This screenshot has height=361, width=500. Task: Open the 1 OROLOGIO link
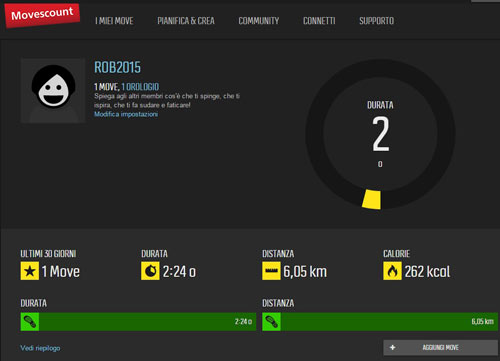140,87
